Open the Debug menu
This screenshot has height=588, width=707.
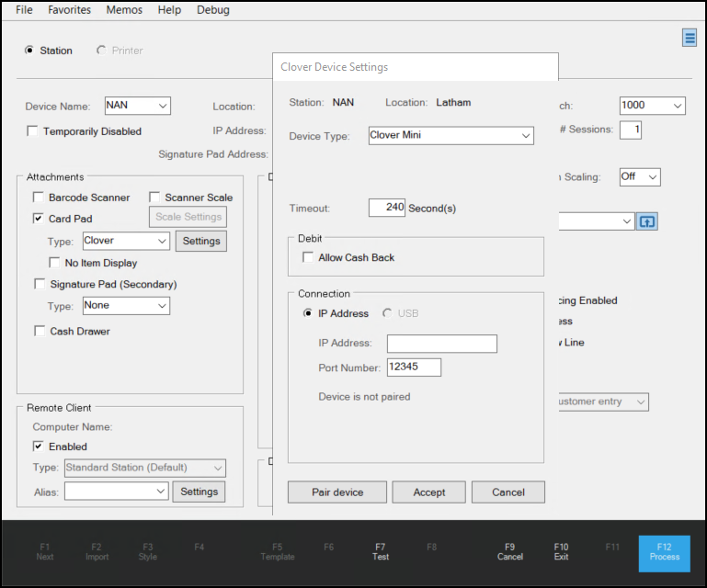tap(212, 10)
